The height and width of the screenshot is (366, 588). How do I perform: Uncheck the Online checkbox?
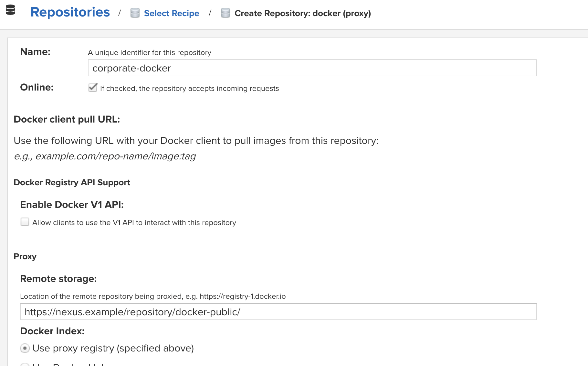point(93,88)
